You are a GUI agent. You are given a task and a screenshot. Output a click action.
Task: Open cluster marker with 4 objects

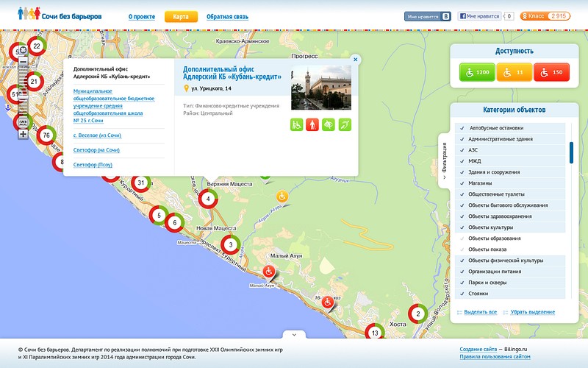(208, 199)
